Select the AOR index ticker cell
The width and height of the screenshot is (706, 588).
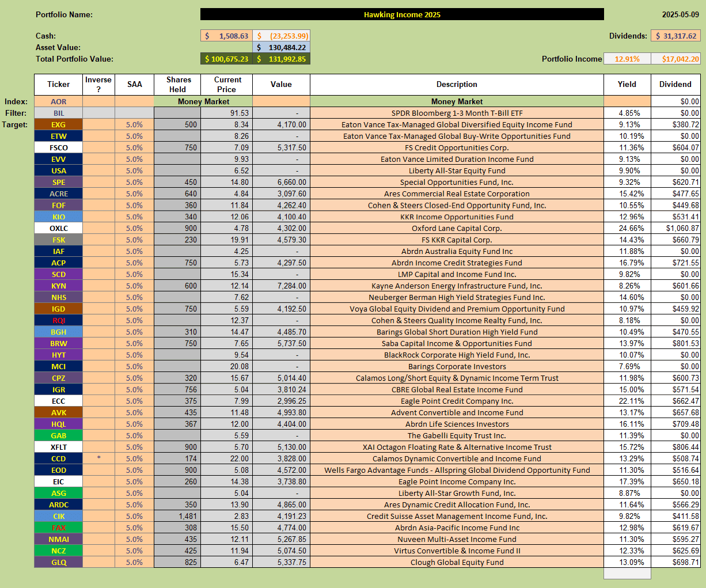click(58, 101)
